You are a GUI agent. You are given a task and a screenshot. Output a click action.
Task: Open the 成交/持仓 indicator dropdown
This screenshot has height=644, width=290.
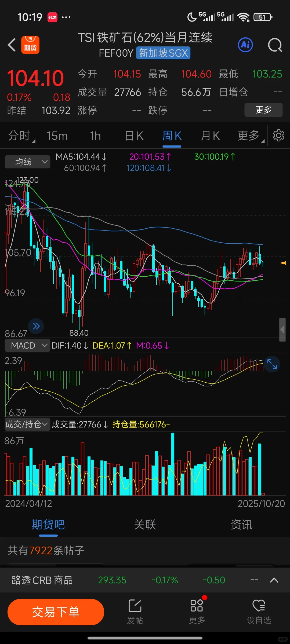(x=27, y=424)
